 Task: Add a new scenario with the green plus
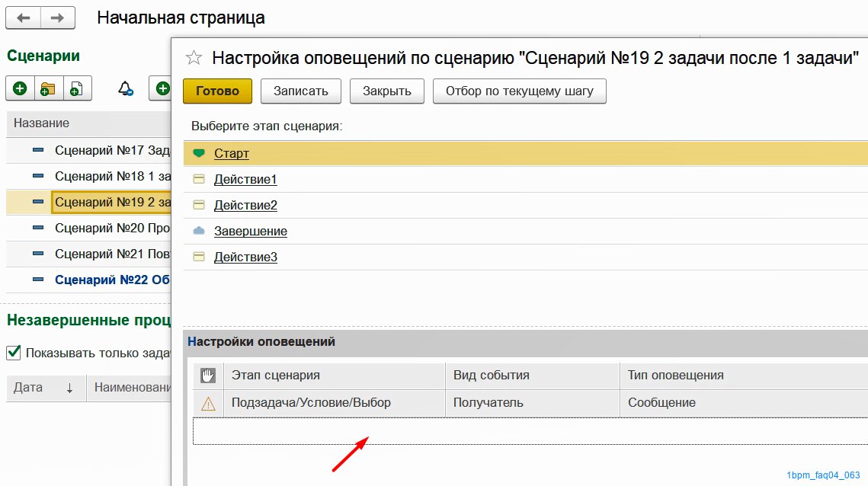20,88
